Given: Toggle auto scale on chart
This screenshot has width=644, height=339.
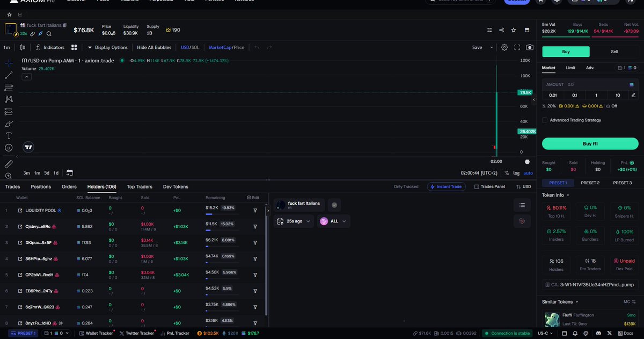Looking at the screenshot, I should coord(528,173).
